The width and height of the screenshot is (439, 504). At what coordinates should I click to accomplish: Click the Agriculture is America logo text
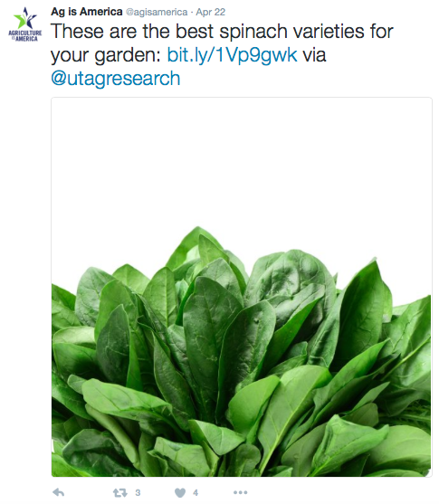(25, 35)
